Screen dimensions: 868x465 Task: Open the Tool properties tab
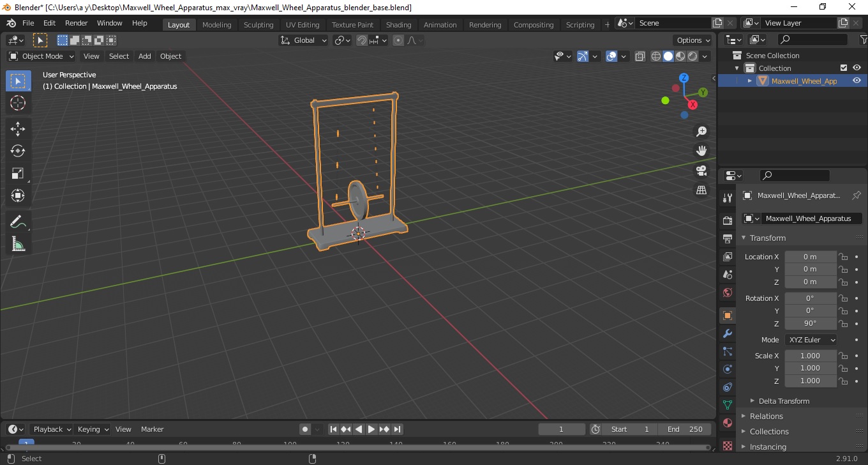click(727, 198)
